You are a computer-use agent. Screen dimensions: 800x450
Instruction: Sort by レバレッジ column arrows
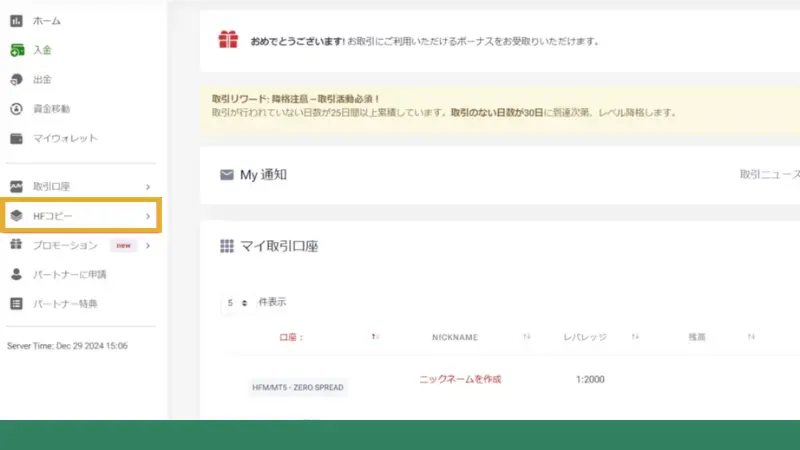[x=635, y=337]
